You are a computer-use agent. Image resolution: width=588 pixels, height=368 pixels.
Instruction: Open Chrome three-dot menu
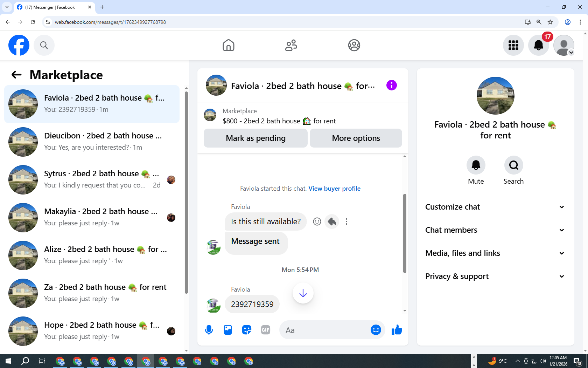click(580, 22)
